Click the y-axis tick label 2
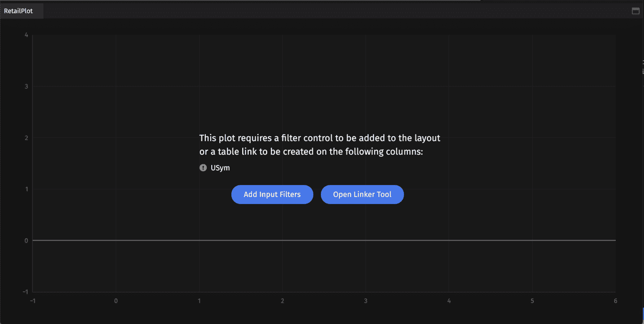Image resolution: width=644 pixels, height=324 pixels. [x=27, y=138]
